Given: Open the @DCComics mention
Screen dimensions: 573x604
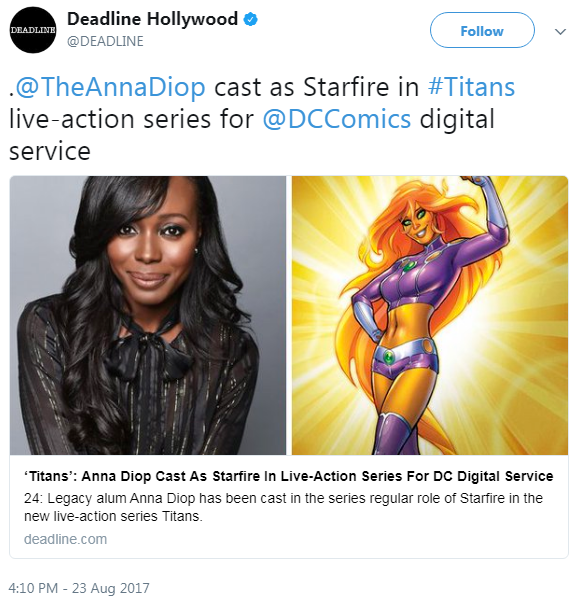Looking at the screenshot, I should coord(337,119).
